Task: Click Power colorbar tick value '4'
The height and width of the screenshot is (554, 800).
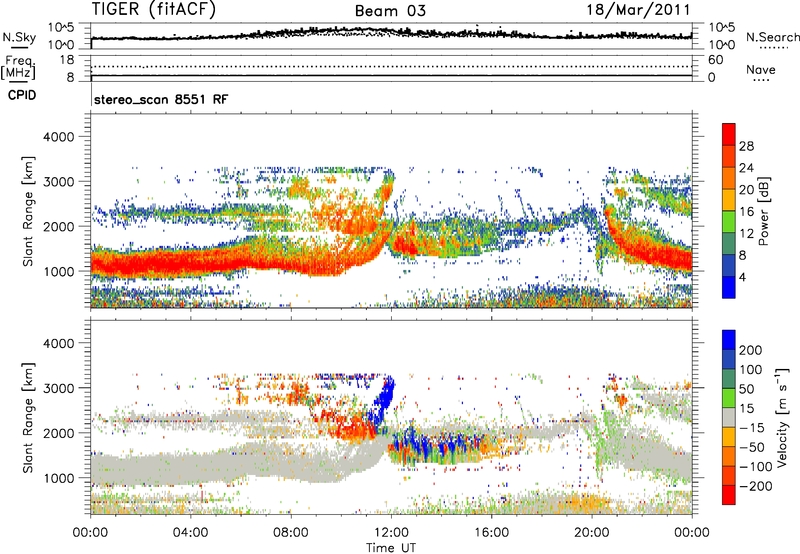Action: [743, 278]
